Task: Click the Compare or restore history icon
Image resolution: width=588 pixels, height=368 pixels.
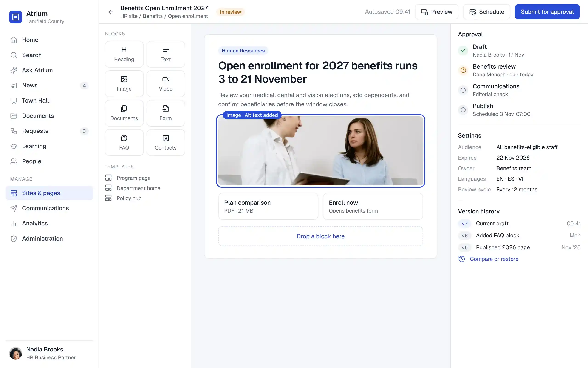Action: click(462, 259)
